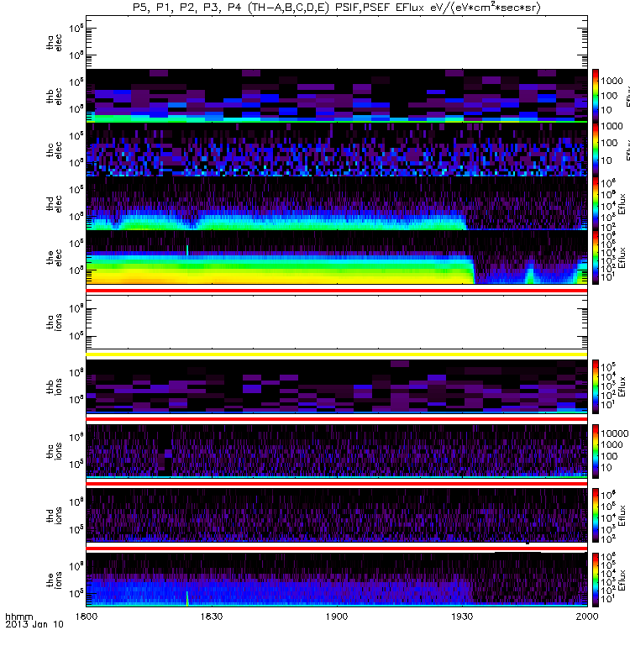Click the yellow bar below tha ions panel
Image resolution: width=630 pixels, height=672 pixels.
pos(337,354)
